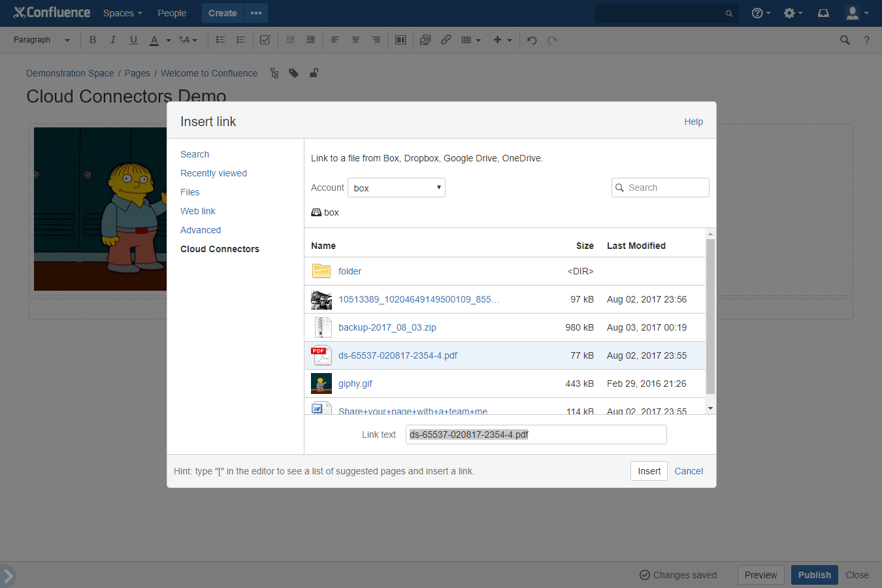882x588 pixels.
Task: Click Cancel in Insert link dialog
Action: 689,471
